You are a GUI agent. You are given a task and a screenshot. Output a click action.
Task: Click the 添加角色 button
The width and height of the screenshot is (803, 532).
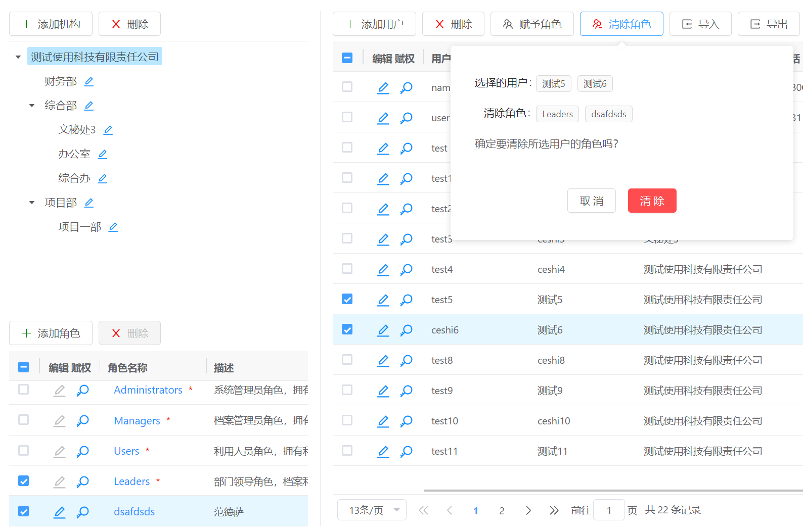(51, 333)
